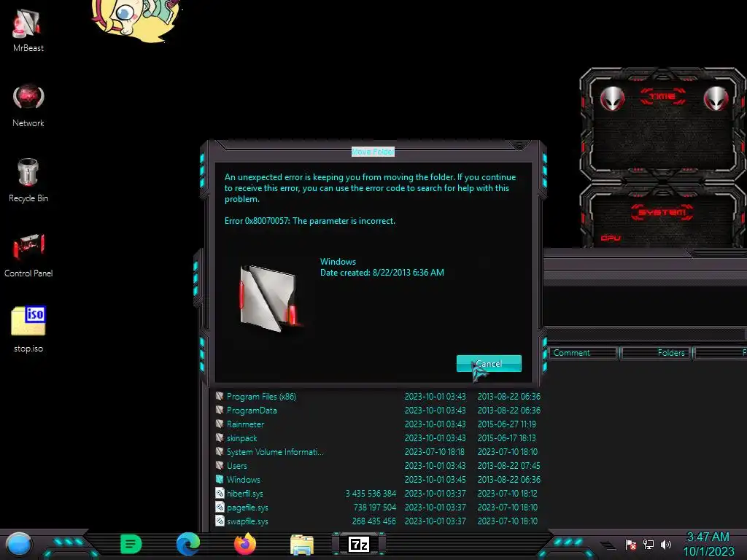
Task: Click the SYSTEM Rainmeter widget label
Action: 662,212
